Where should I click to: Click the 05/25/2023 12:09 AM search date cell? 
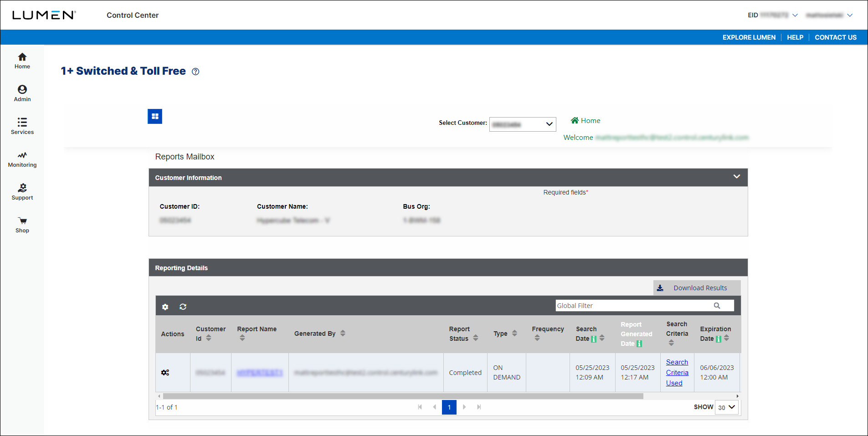tap(592, 373)
